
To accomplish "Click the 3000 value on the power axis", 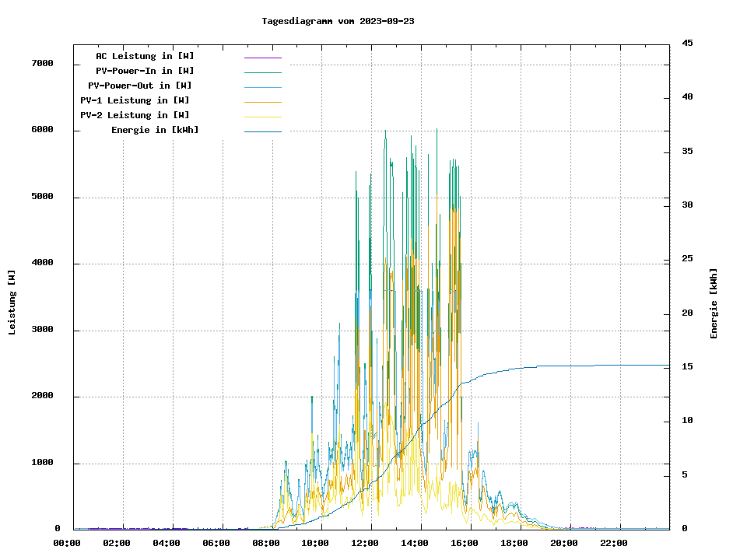I will coord(42,331).
